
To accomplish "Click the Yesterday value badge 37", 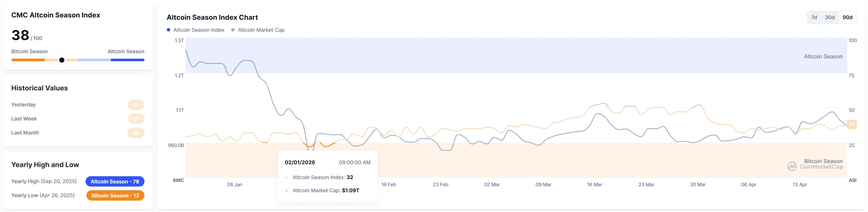I will [x=136, y=105].
